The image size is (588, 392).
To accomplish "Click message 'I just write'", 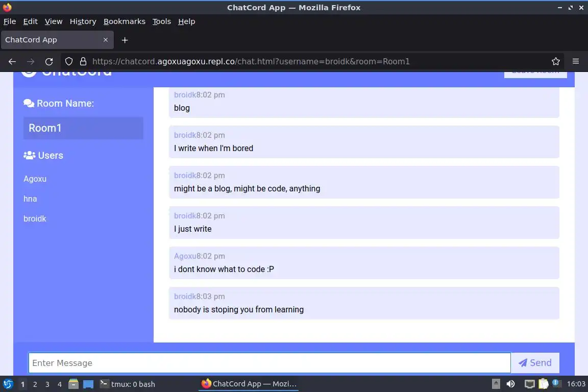I will [x=193, y=229].
